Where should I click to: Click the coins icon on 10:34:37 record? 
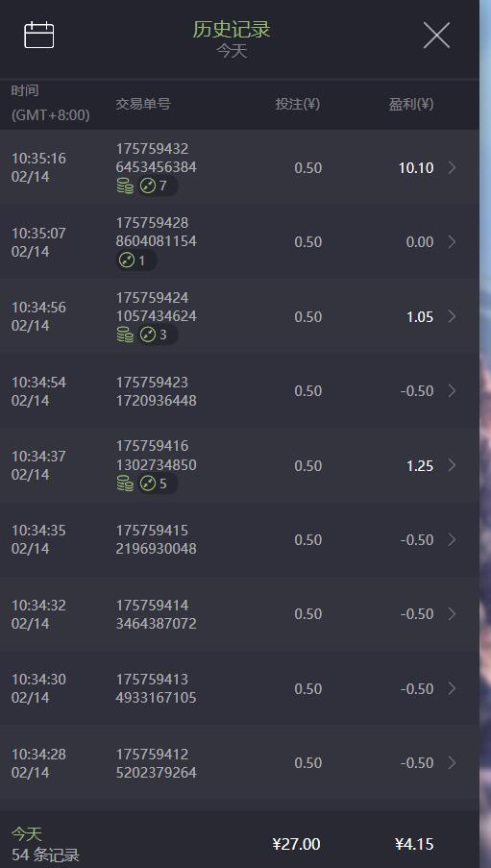click(x=125, y=484)
